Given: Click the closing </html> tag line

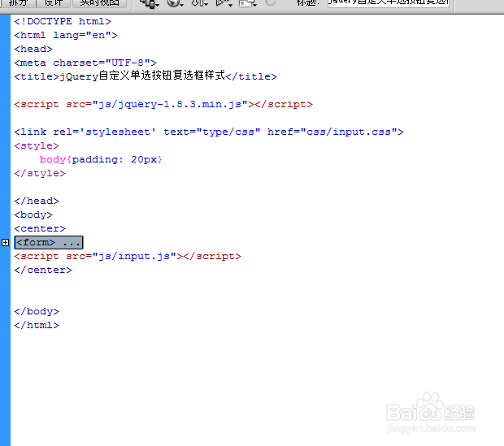Looking at the screenshot, I should [37, 326].
